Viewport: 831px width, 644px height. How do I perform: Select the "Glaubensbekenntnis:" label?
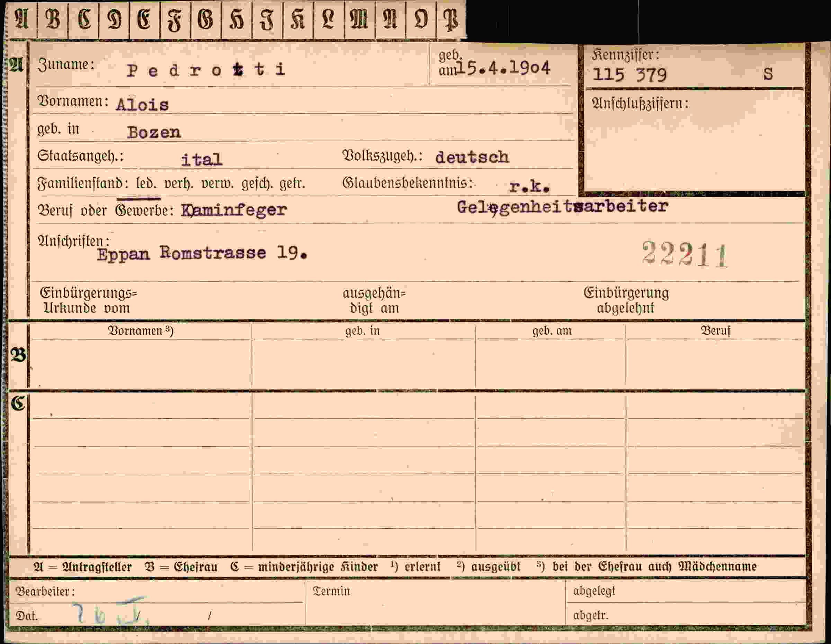click(408, 183)
